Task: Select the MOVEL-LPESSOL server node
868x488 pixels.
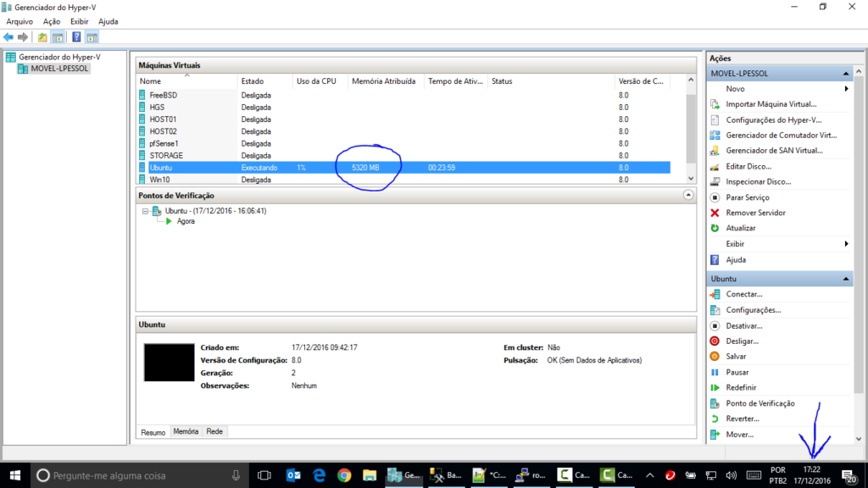Action: (x=59, y=69)
